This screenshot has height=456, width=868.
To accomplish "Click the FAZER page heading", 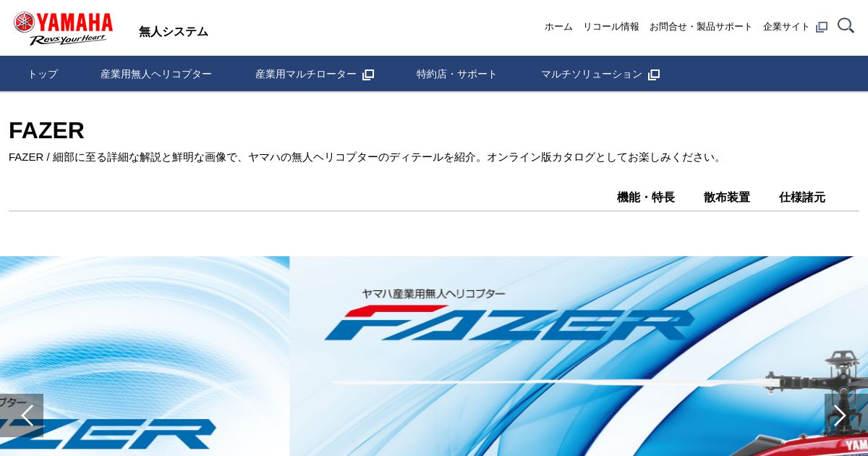I will [46, 130].
